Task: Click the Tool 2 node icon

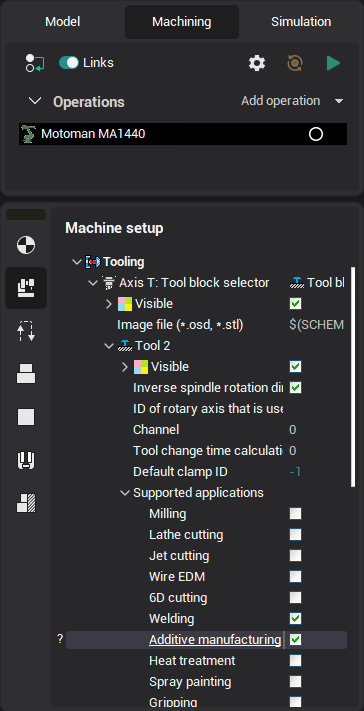Action: [x=125, y=346]
